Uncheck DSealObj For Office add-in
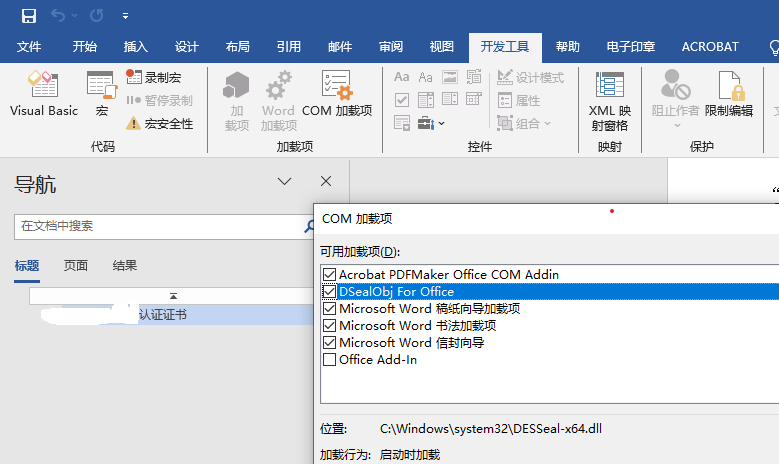This screenshot has width=779, height=464. tap(329, 291)
